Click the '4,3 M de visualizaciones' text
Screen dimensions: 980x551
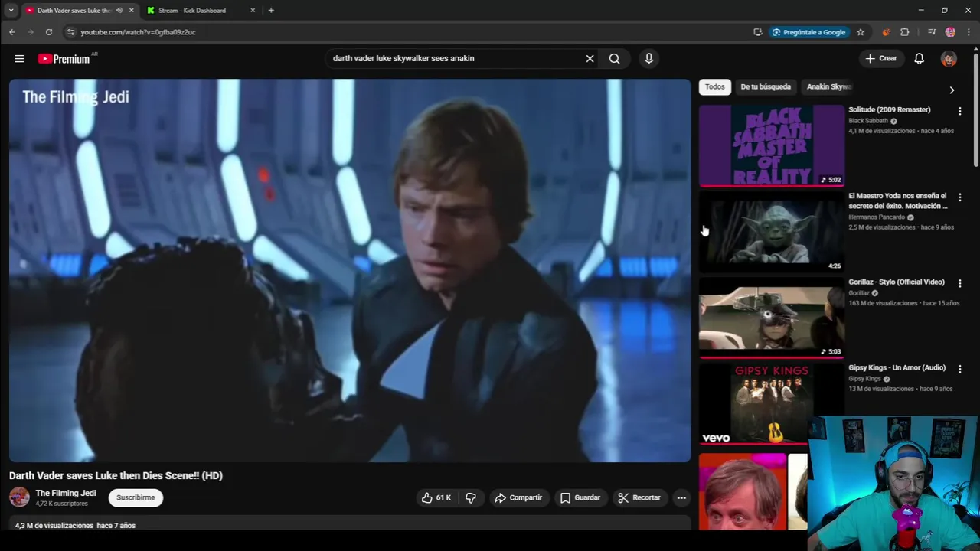(54, 526)
